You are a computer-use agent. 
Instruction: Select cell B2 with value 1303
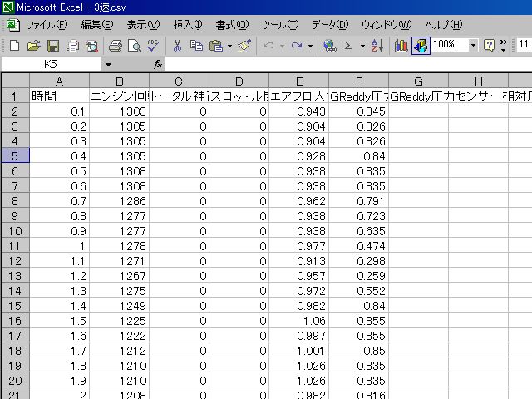click(120, 111)
